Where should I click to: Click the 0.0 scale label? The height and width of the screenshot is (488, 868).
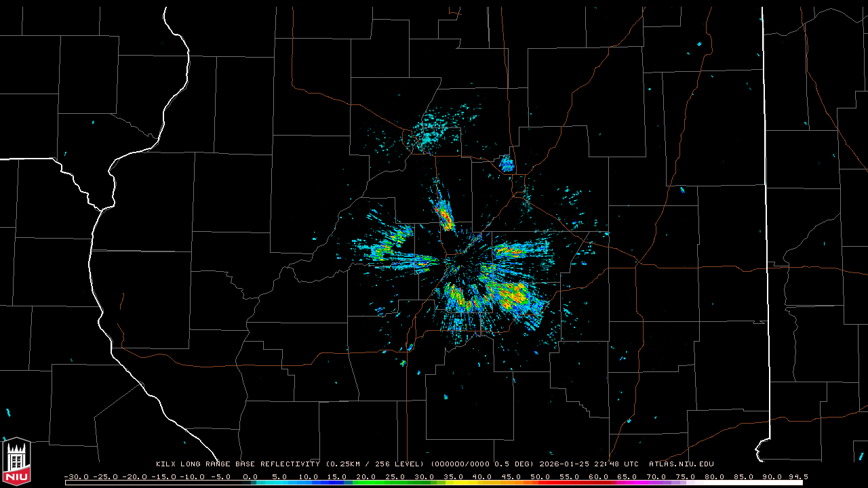click(x=250, y=476)
